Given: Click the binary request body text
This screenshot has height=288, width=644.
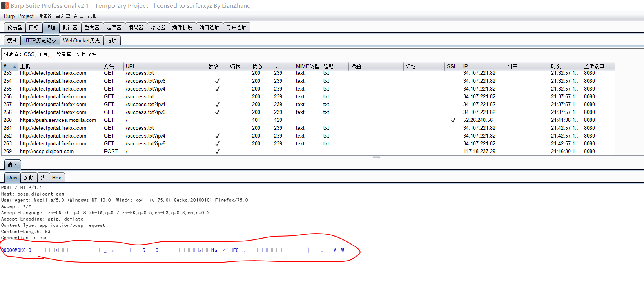Looking at the screenshot, I should click(x=172, y=250).
